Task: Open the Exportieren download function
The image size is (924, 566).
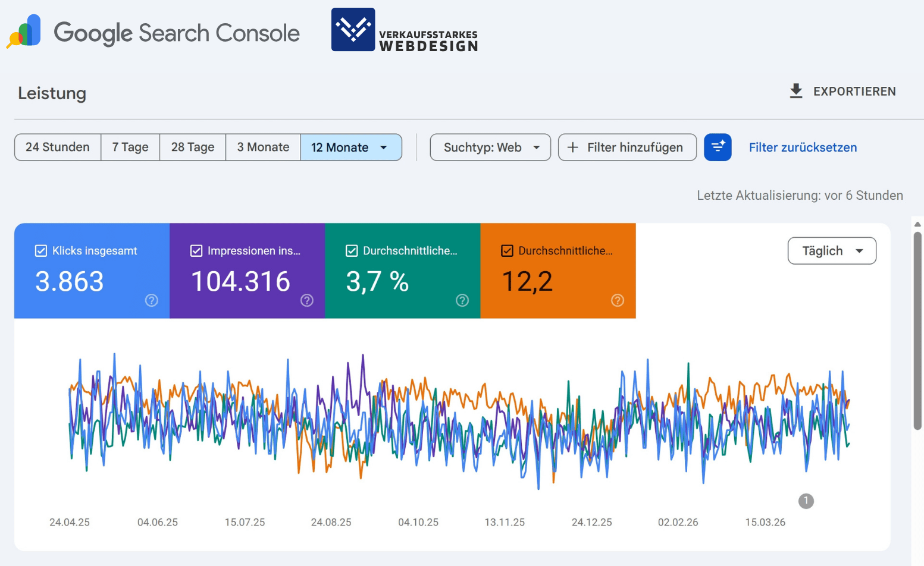Action: pos(842,91)
